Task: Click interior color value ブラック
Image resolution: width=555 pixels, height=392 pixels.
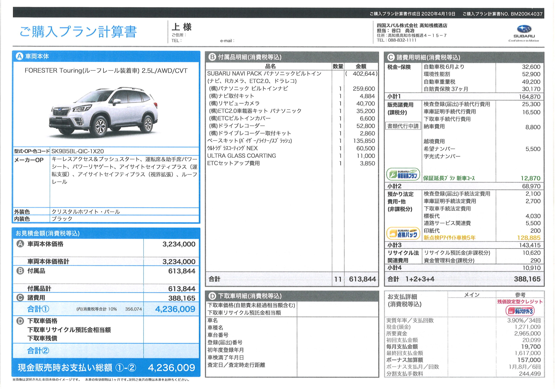Action: click(62, 219)
